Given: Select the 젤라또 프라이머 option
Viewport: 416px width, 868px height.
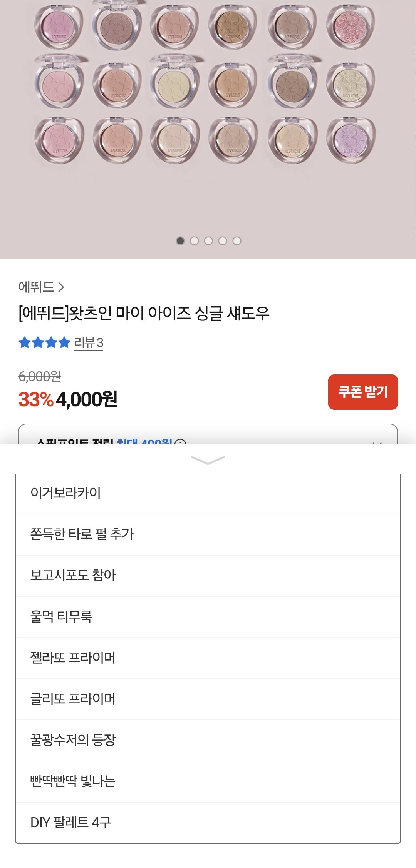Looking at the screenshot, I should [208, 658].
